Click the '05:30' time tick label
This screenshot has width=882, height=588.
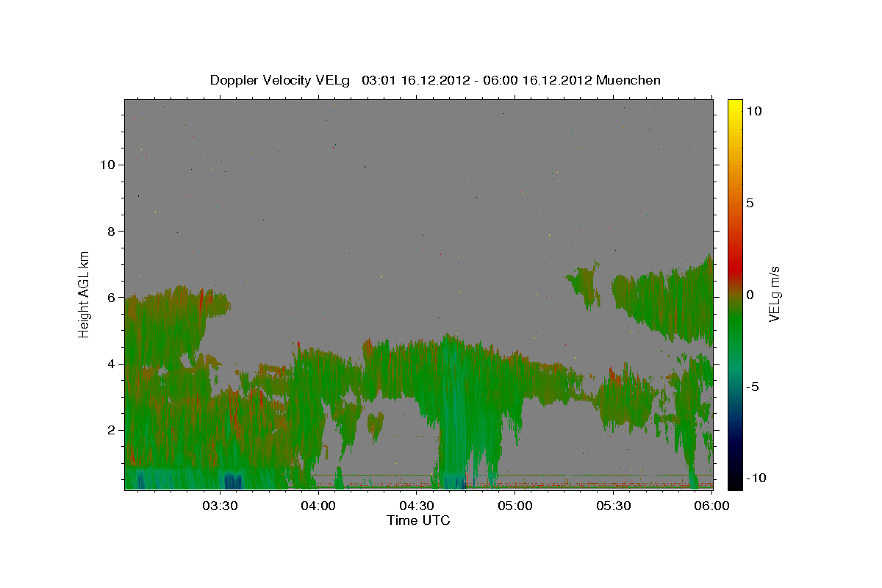coord(614,506)
